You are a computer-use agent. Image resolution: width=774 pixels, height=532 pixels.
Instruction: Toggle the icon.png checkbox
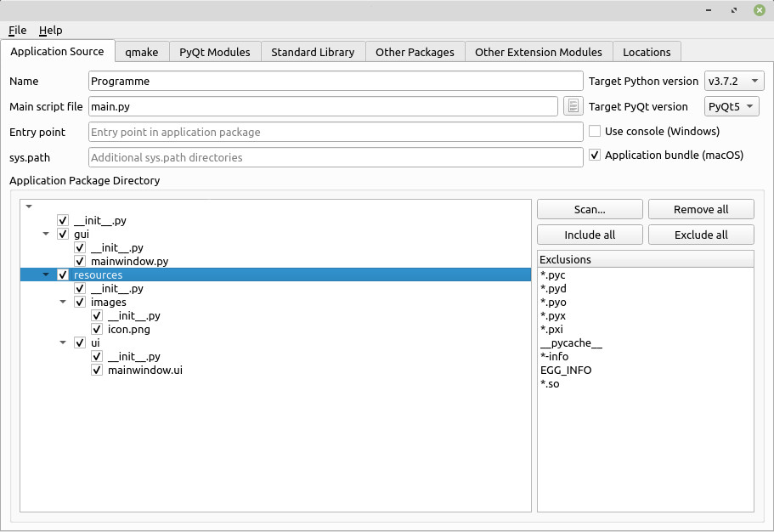coord(97,329)
